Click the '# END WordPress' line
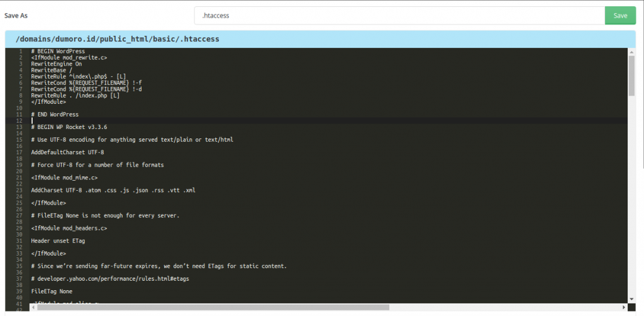The image size is (644, 316). click(x=55, y=115)
